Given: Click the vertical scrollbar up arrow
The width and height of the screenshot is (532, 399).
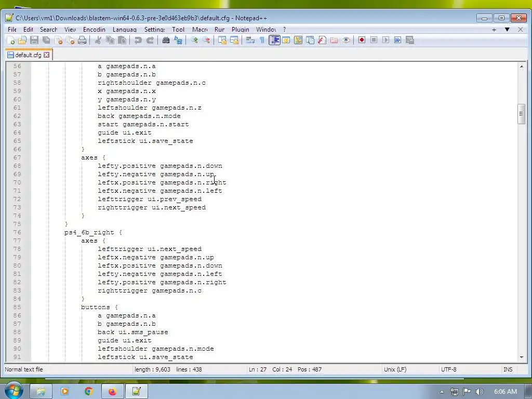Looking at the screenshot, I should click(522, 66).
